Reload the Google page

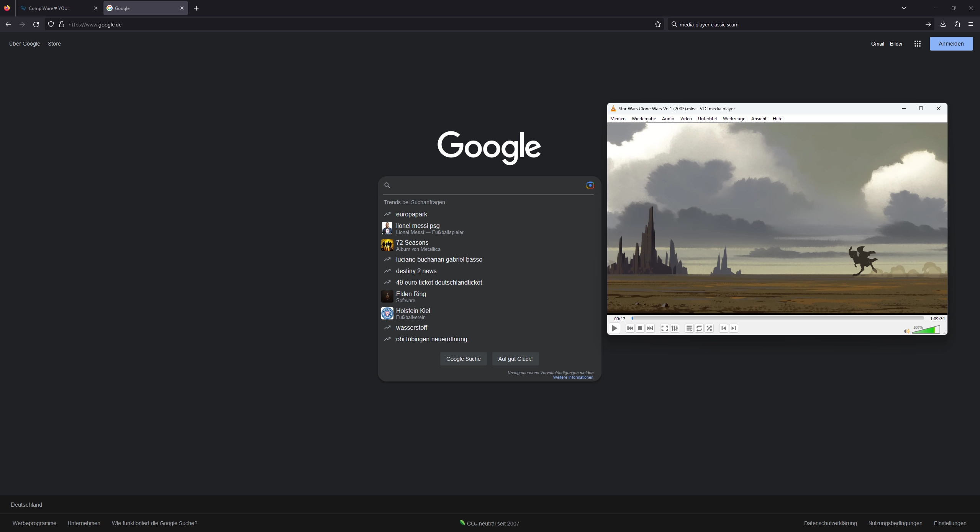coord(36,25)
